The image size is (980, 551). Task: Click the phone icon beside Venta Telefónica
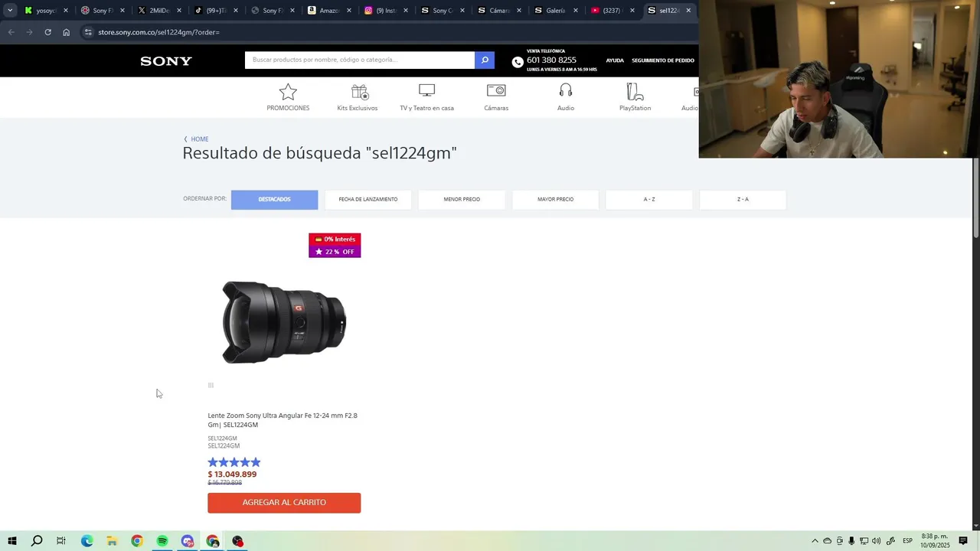[x=518, y=62]
